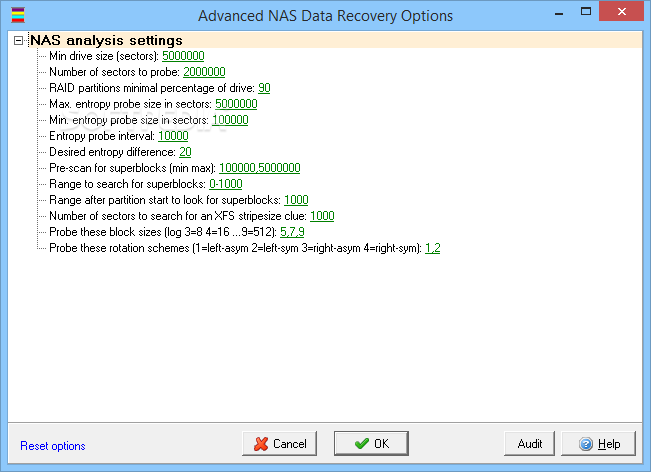Select the 'Desired entropy difference:' label
651x472 pixels.
point(113,152)
